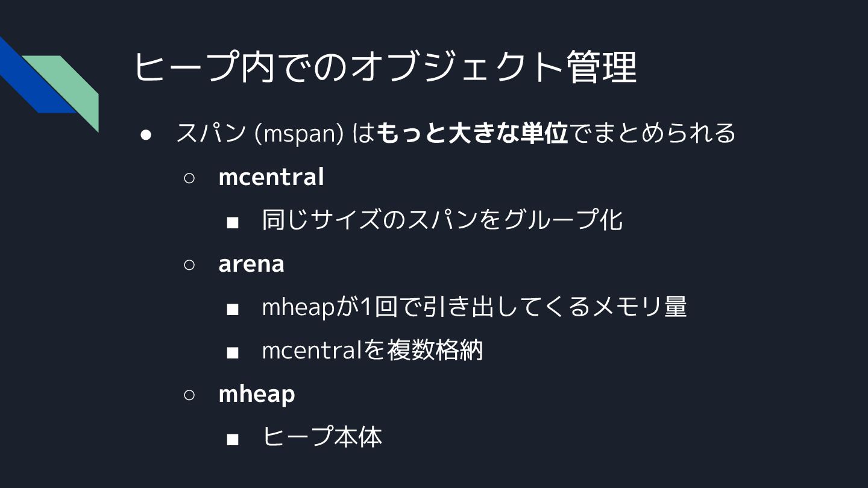The image size is (868, 488).
Task: Click the square bullet before 同じサイズのスパン
Action: point(233,222)
